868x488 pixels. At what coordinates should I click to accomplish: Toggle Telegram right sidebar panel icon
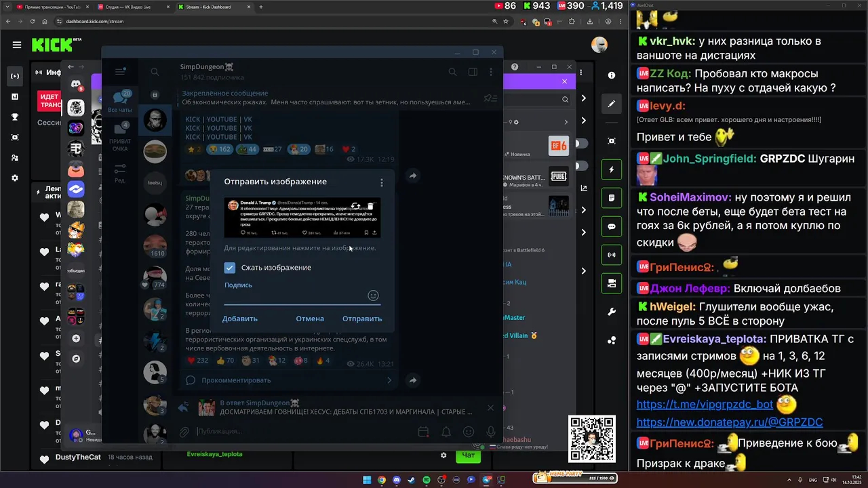coord(473,72)
